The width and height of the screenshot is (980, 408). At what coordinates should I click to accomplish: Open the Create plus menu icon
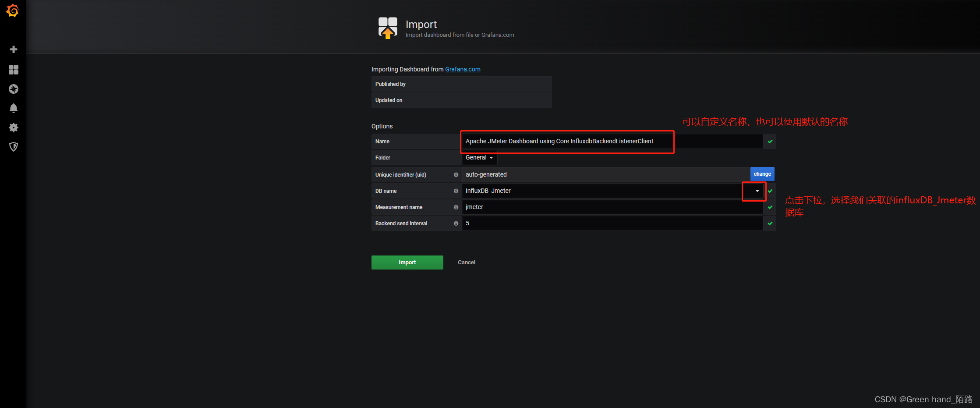[x=14, y=50]
